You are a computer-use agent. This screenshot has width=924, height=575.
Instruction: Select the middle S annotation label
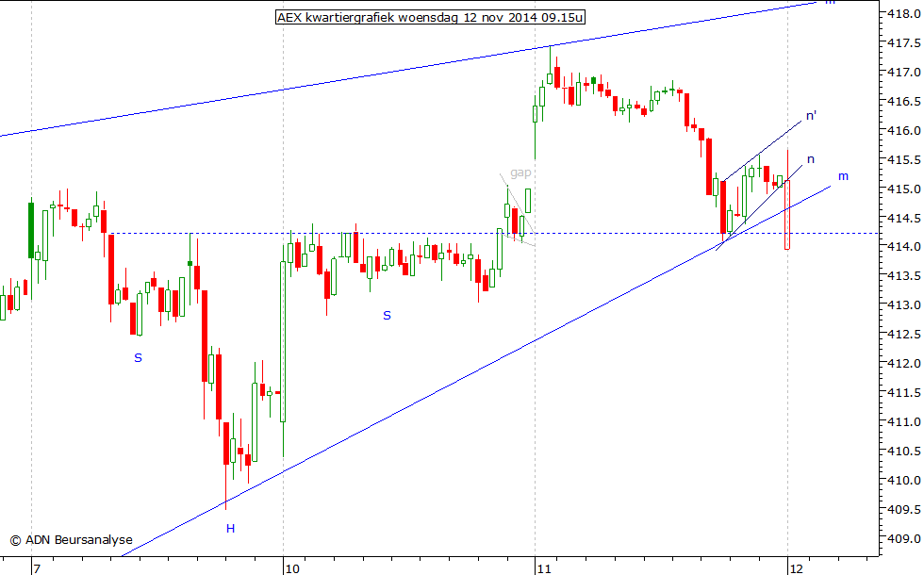point(386,317)
